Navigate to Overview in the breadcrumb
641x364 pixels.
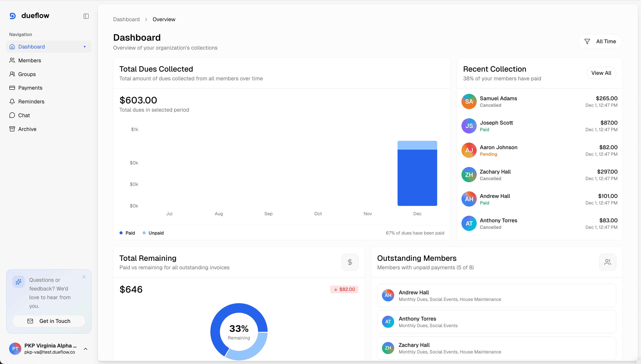tap(164, 19)
